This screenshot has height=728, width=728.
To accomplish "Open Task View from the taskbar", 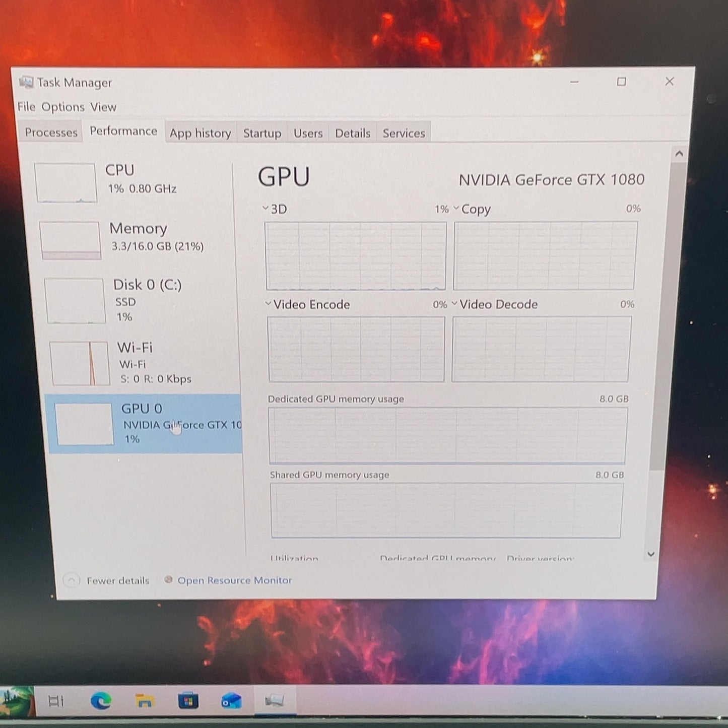I will click(x=56, y=701).
